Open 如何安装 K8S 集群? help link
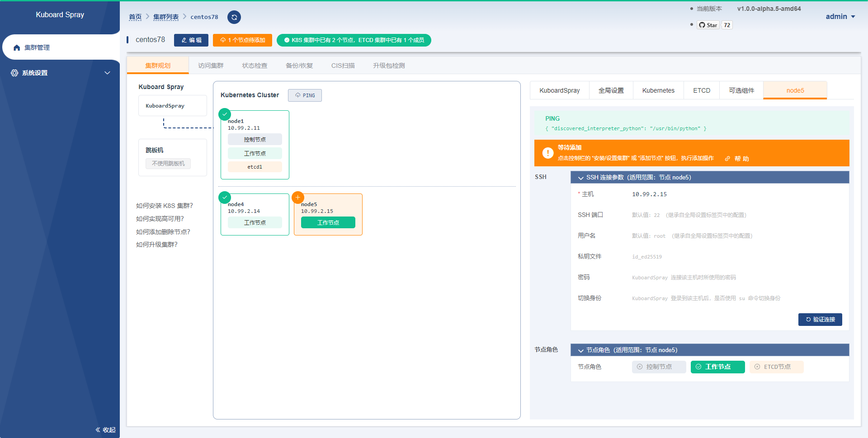The image size is (868, 438). tap(165, 206)
